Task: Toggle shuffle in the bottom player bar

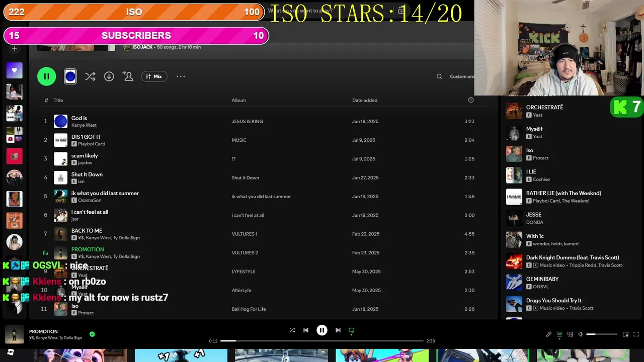Action: point(292,330)
